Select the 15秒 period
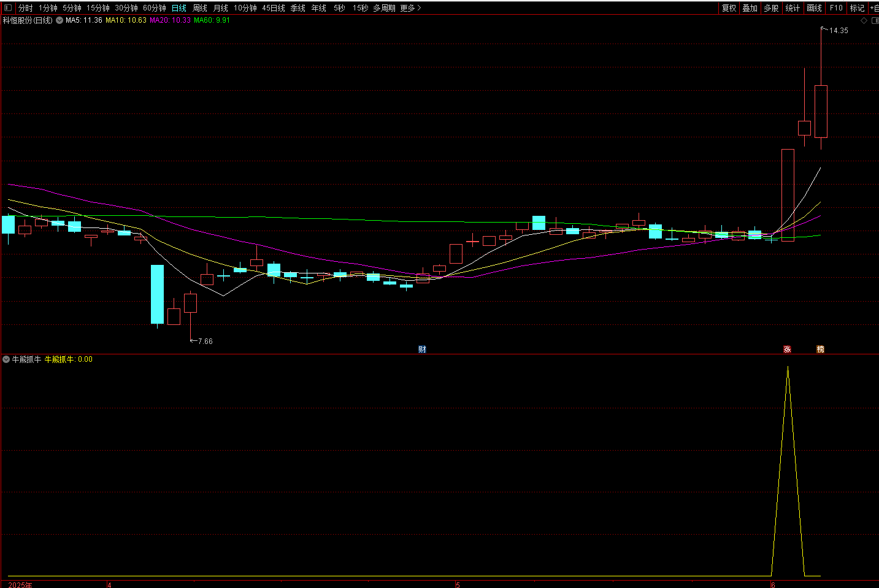The image size is (879, 588). pyautogui.click(x=360, y=8)
